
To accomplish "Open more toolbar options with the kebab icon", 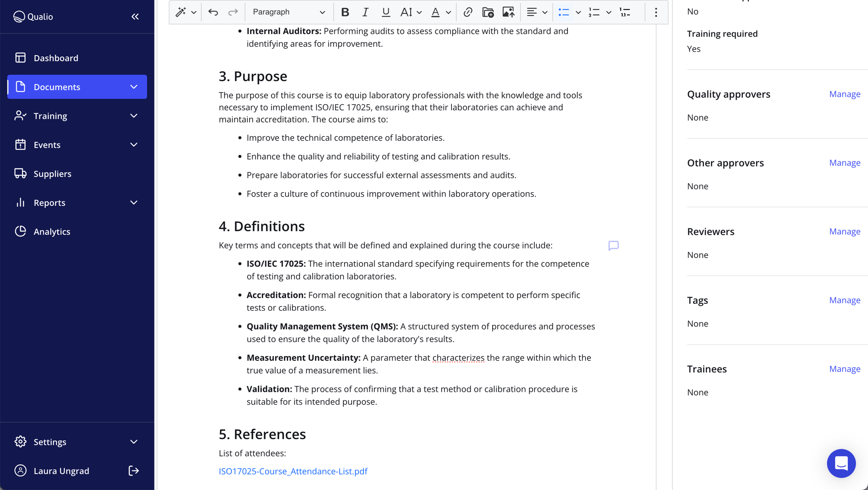I will click(x=656, y=12).
